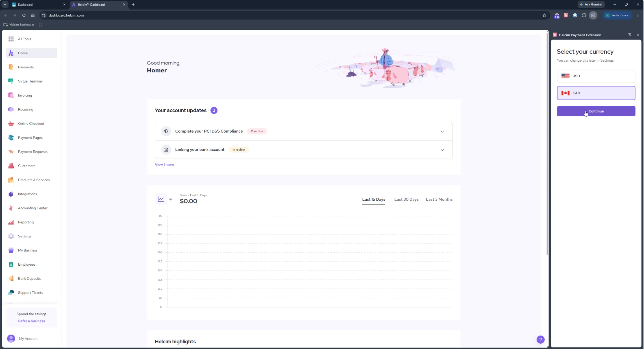Unpin the Helcim Payment Extension panel
The image size is (644, 349).
tap(630, 35)
